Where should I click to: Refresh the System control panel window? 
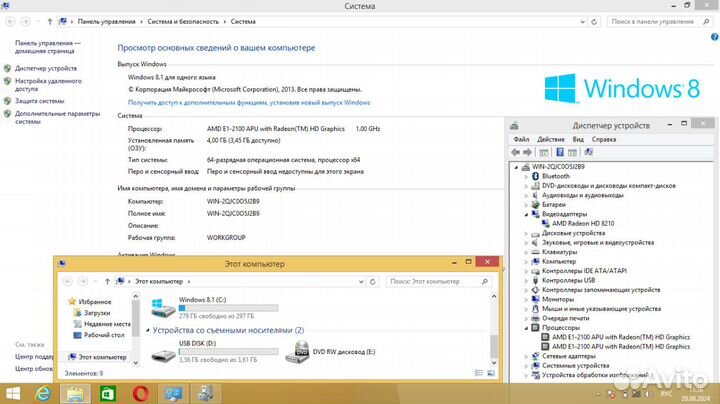[594, 22]
